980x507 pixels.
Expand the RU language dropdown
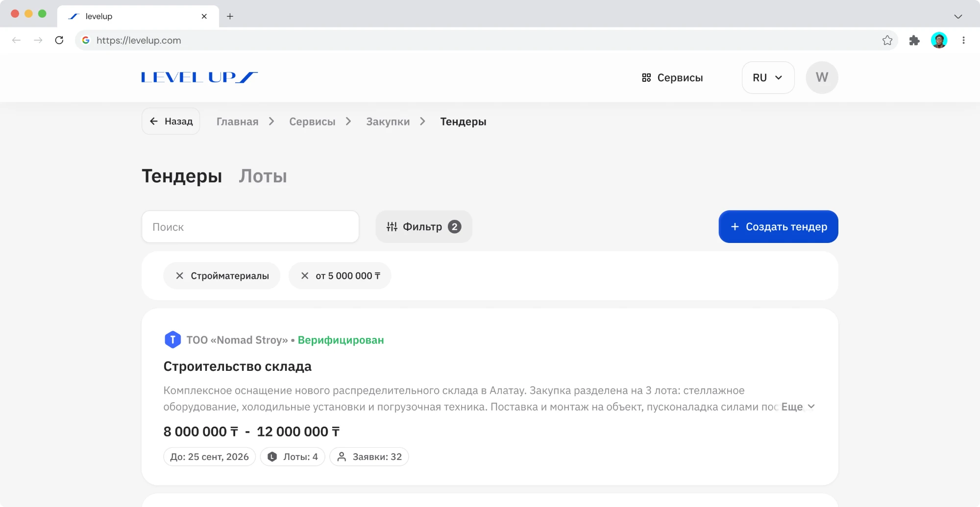click(x=768, y=77)
